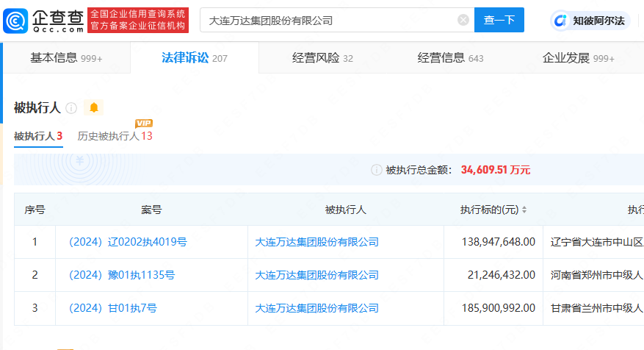Open case (2024)辽0202执4019号
This screenshot has width=644, height=350.
(x=127, y=242)
